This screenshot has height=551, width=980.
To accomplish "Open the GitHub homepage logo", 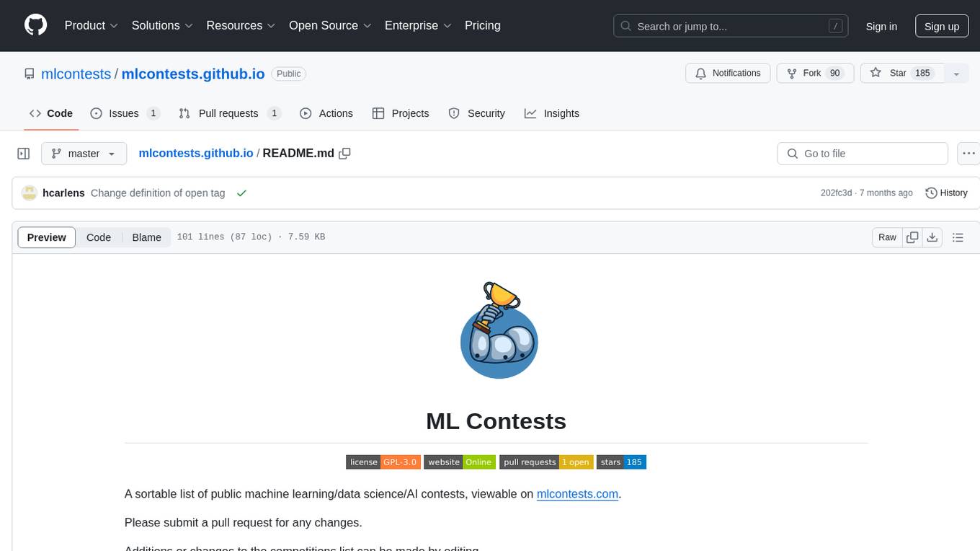I will pyautogui.click(x=36, y=25).
